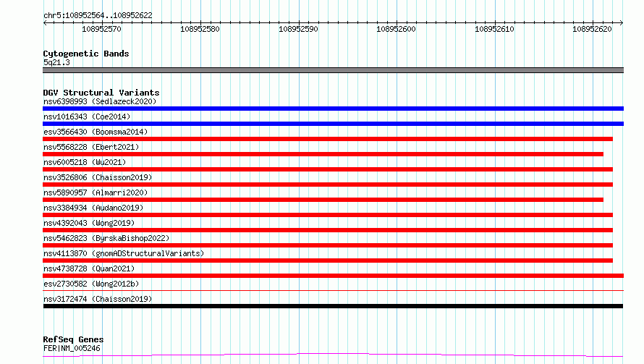Select the second Chaisson2019 variant nsv3172474 label

(x=98, y=299)
